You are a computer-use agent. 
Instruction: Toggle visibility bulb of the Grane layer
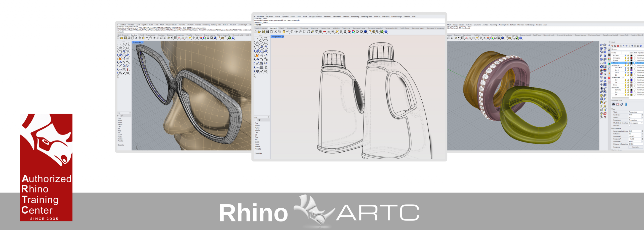point(626,85)
